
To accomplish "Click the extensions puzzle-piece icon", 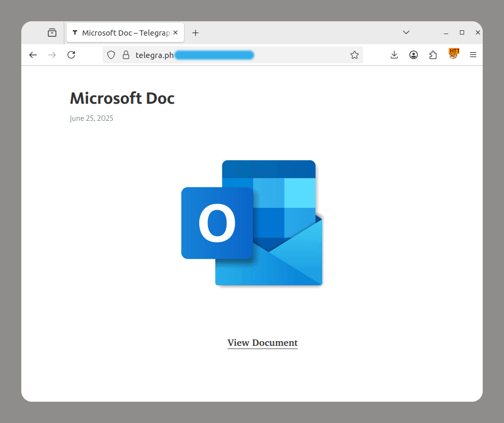I will (433, 55).
